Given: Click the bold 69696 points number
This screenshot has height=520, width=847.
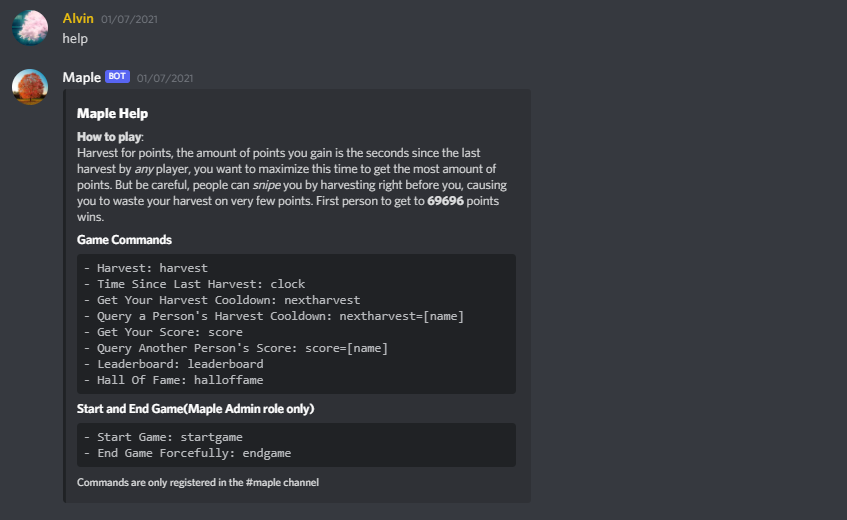Looking at the screenshot, I should click(445, 201).
